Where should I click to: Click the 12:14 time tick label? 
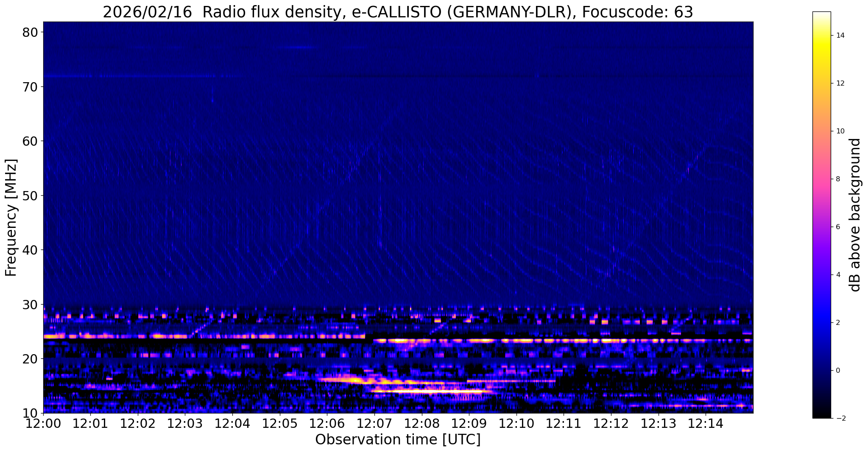point(706,423)
